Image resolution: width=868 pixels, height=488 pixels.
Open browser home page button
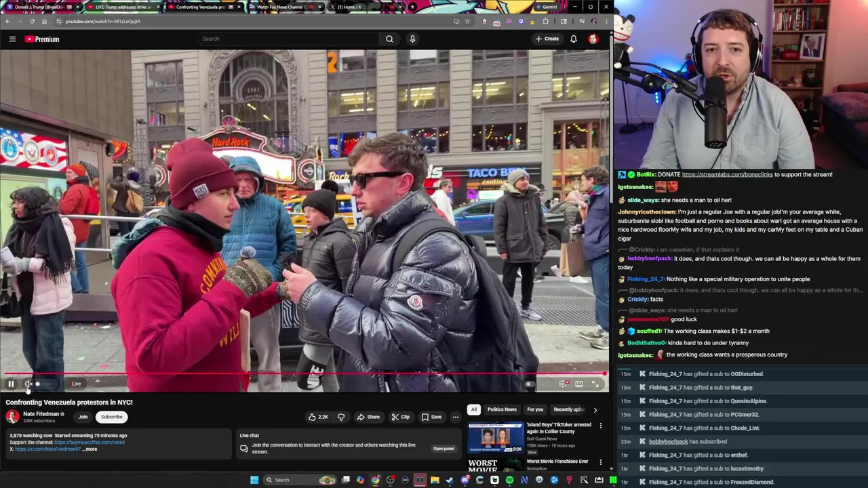coord(44,21)
